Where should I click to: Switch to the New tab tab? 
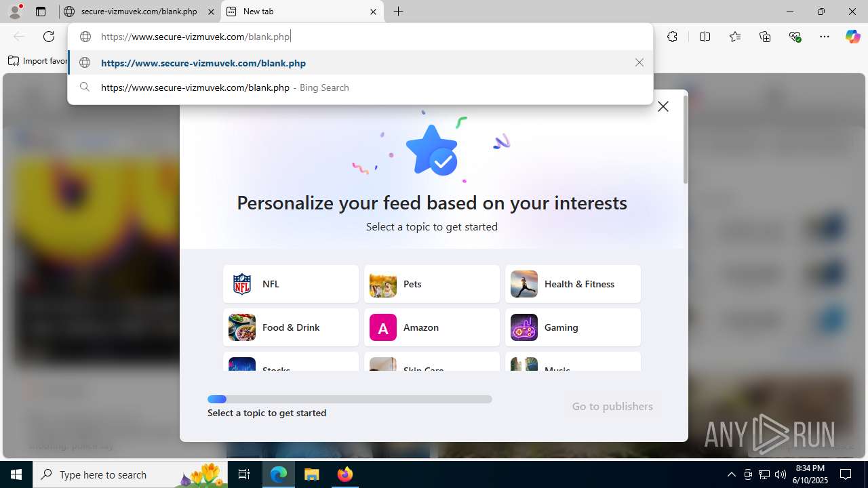[302, 12]
